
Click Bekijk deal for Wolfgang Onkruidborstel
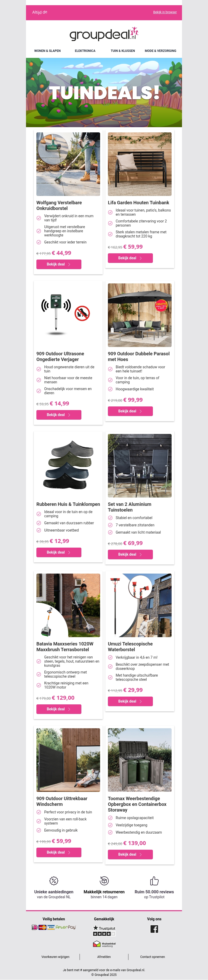click(59, 264)
